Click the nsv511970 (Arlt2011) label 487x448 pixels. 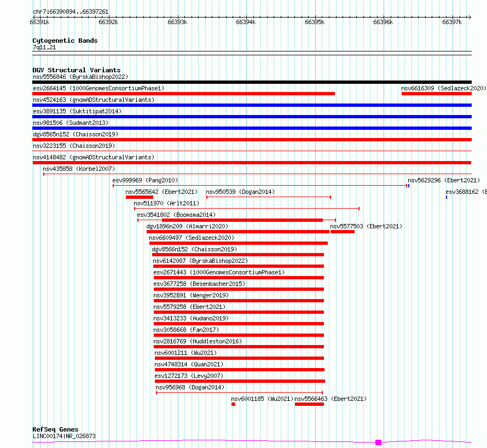[x=166, y=203]
